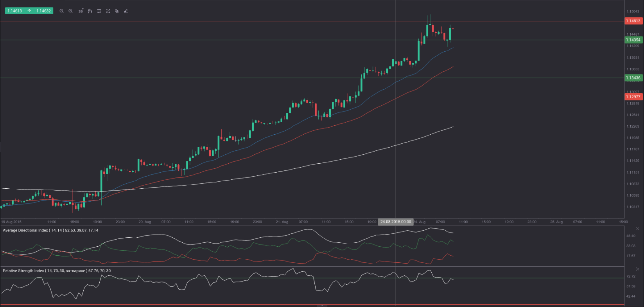
Task: Close the Average Directional Index panel
Action: point(638,229)
